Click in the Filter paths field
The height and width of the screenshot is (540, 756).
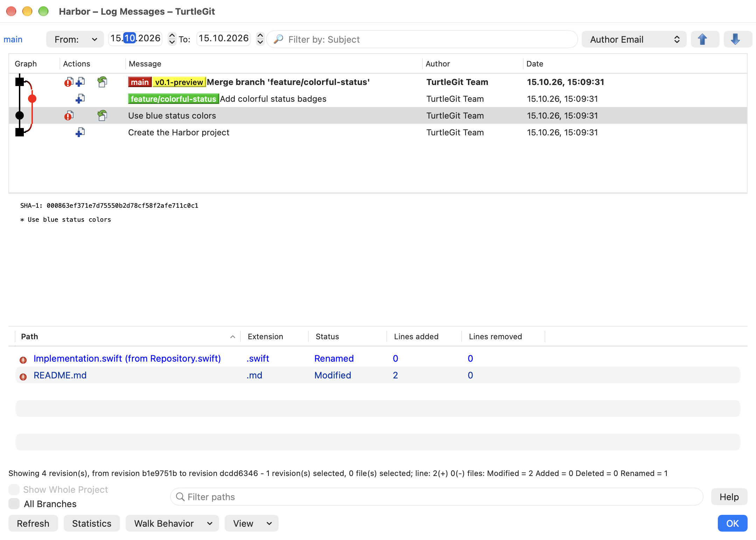(x=436, y=497)
